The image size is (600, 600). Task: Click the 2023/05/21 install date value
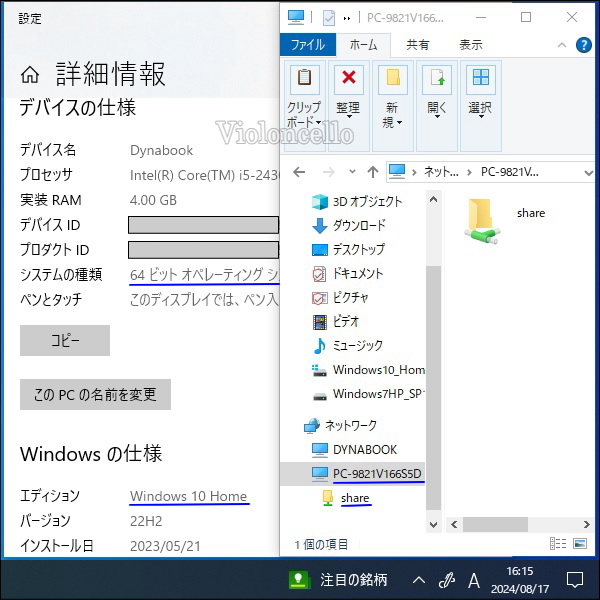(x=165, y=546)
